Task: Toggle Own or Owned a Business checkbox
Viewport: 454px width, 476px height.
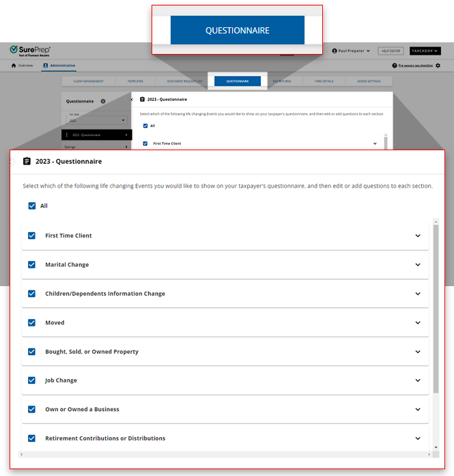Action: pos(31,409)
